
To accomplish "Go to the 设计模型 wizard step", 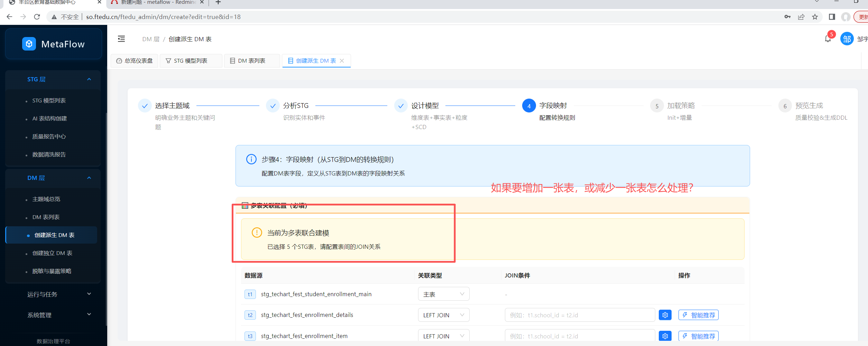I will 425,106.
